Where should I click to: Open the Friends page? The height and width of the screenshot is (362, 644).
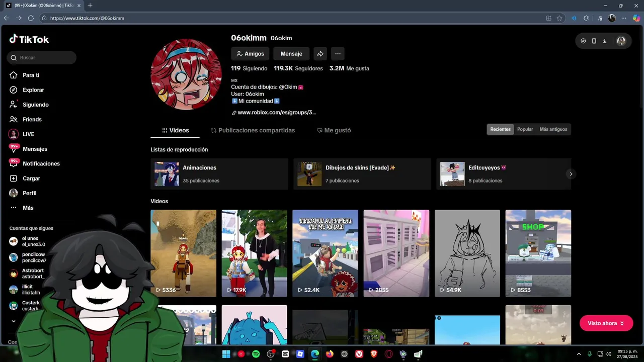click(25, 119)
